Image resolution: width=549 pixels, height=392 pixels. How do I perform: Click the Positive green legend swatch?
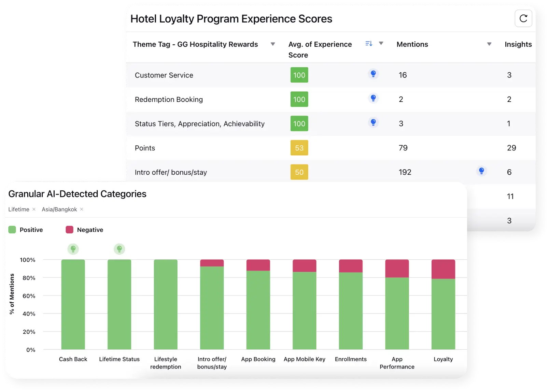12,230
